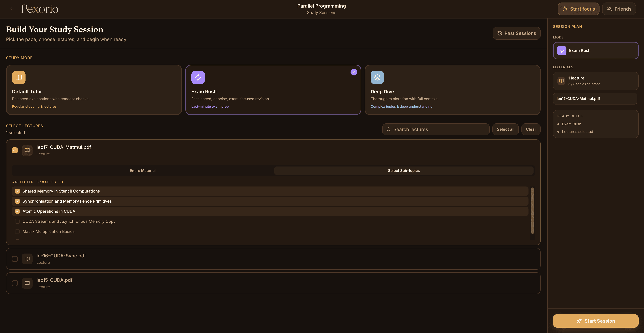Image resolution: width=644 pixels, height=333 pixels.
Task: Click the Study Sessions subtitle in the header
Action: click(321, 12)
